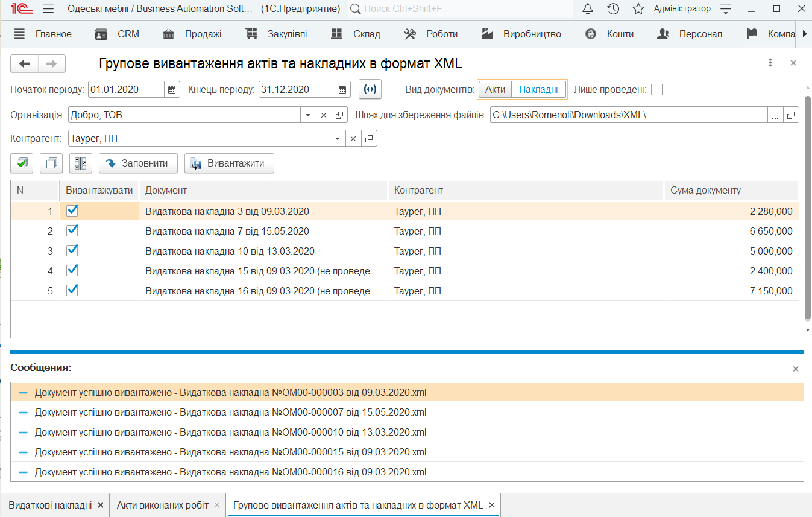Open Контрагент item in new window
This screenshot has height=517, width=812.
click(x=369, y=139)
